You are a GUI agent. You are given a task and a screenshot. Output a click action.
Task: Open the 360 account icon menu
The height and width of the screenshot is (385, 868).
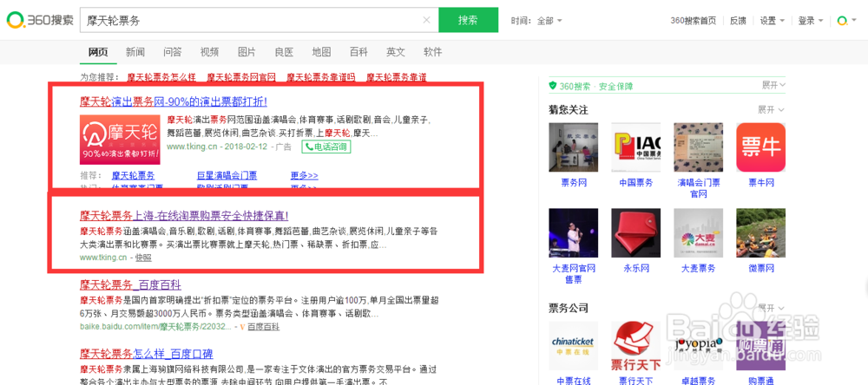[845, 21]
